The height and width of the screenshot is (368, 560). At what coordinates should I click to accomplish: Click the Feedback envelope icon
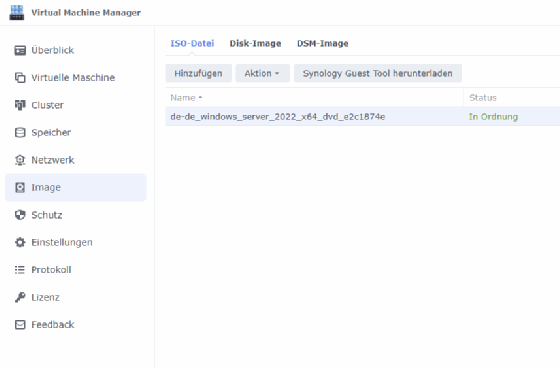point(20,324)
